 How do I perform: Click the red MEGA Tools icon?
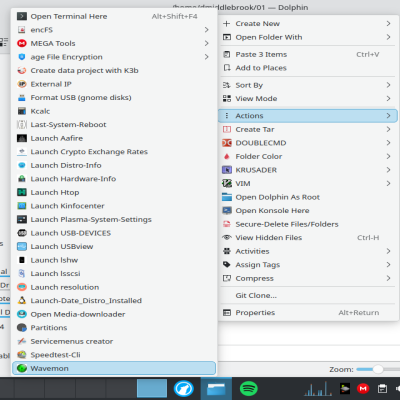click(22, 43)
